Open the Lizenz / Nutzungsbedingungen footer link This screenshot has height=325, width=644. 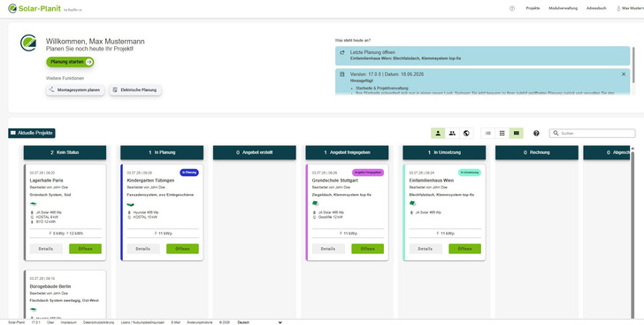click(x=142, y=322)
